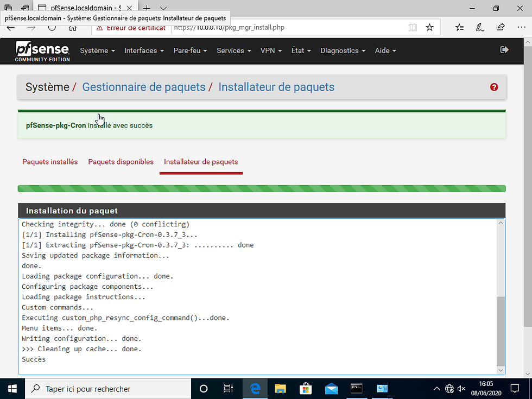Expand the Services dropdown menu
The width and height of the screenshot is (532, 399).
click(234, 50)
